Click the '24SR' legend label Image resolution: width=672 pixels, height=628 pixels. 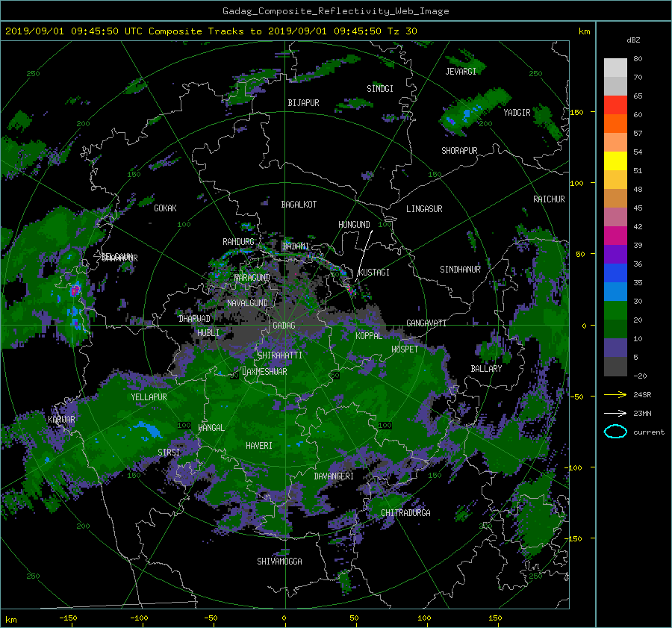[642, 394]
